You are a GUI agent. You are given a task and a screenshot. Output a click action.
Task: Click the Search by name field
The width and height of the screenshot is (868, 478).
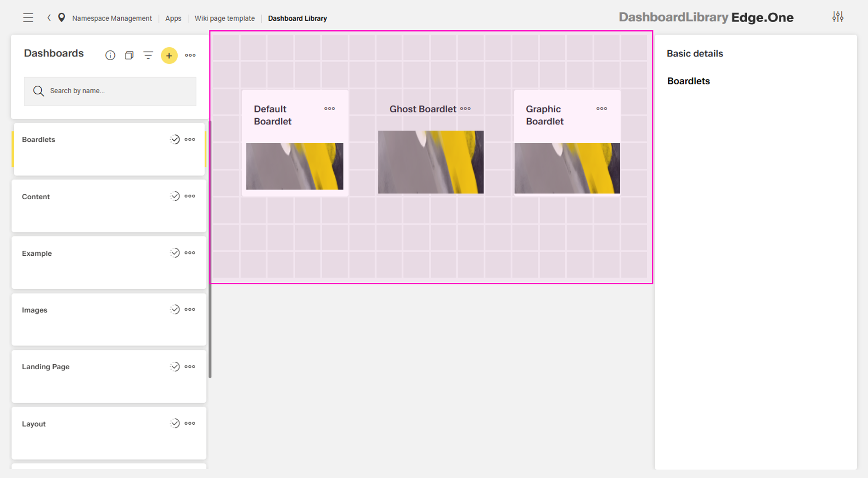(110, 91)
